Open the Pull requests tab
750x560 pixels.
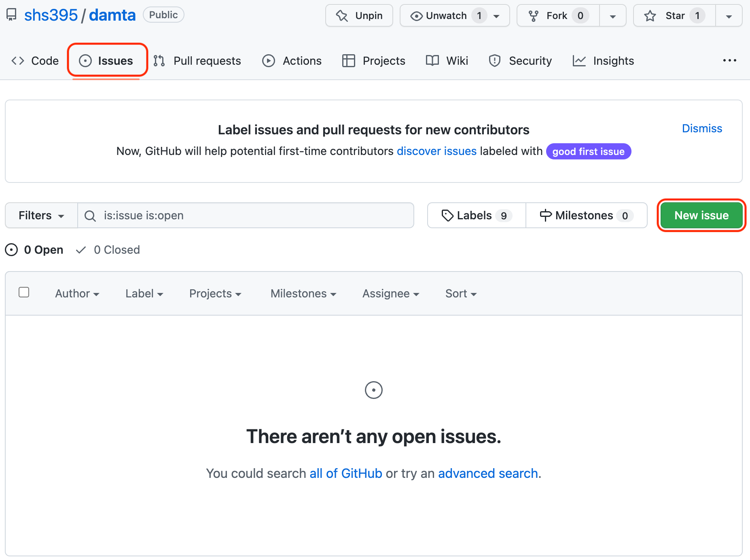click(x=197, y=61)
